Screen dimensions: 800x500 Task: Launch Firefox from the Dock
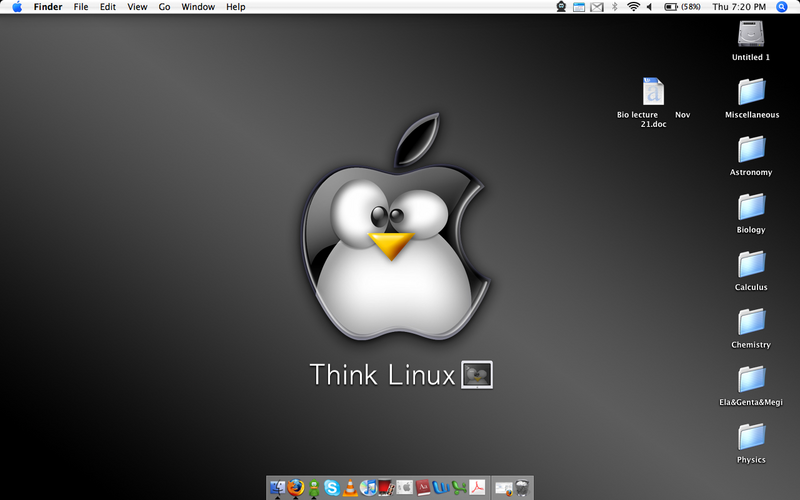pyautogui.click(x=295, y=488)
